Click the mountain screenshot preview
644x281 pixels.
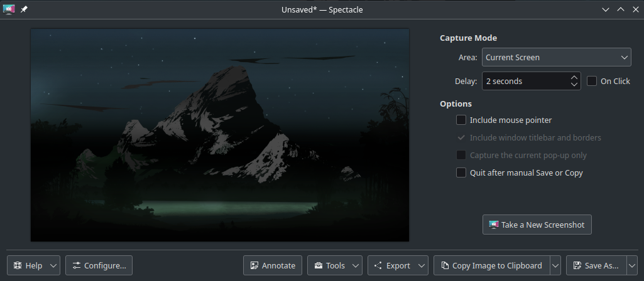pos(220,135)
